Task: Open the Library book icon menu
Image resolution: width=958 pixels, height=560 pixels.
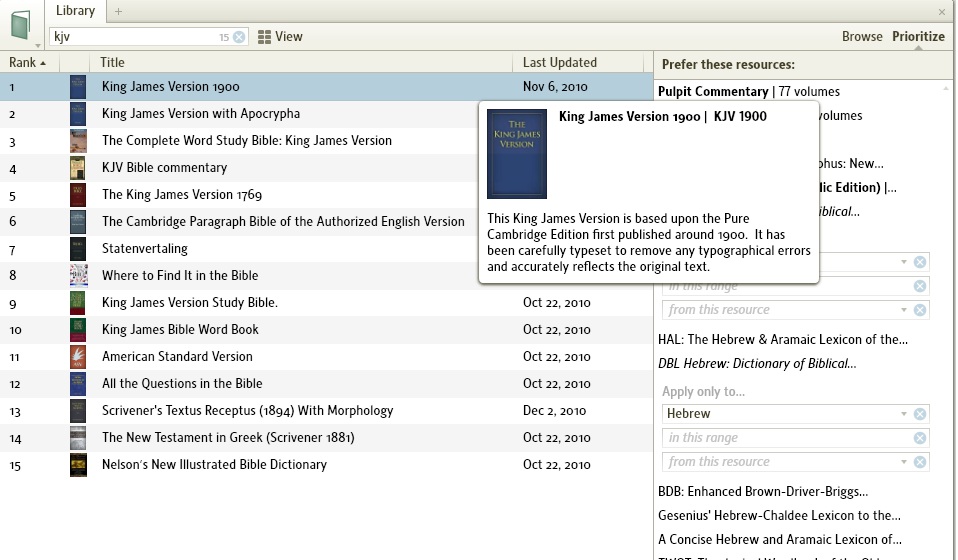Action: point(21,26)
